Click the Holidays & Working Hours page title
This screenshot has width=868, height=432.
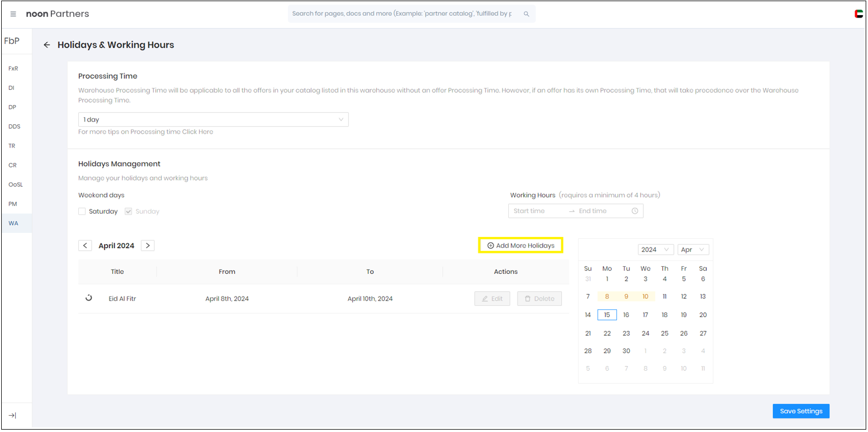click(x=116, y=45)
